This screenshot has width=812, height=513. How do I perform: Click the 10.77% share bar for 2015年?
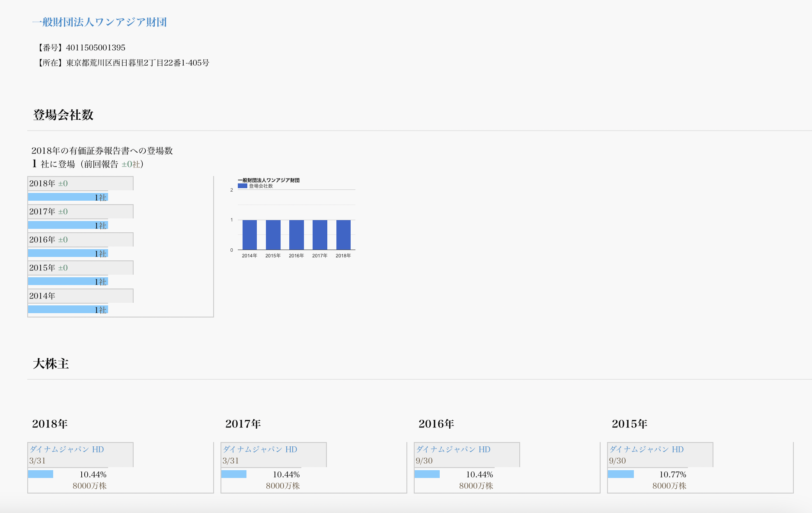point(620,475)
